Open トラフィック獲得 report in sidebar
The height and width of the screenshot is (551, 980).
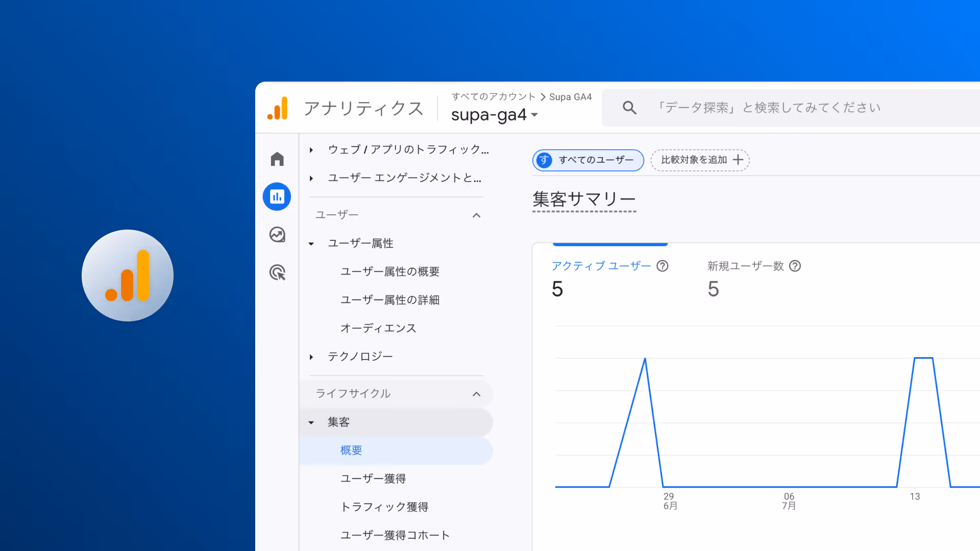(384, 507)
